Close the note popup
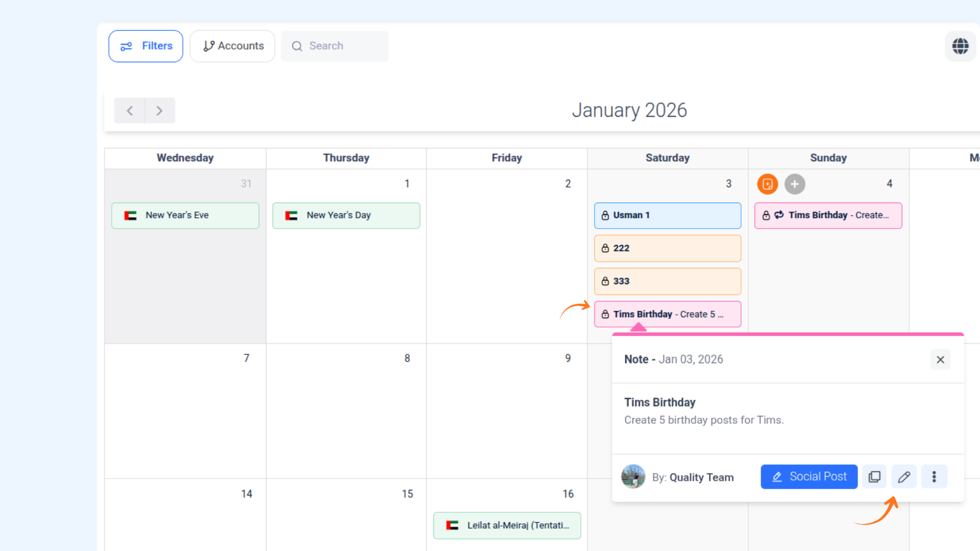This screenshot has height=551, width=980. (x=940, y=360)
